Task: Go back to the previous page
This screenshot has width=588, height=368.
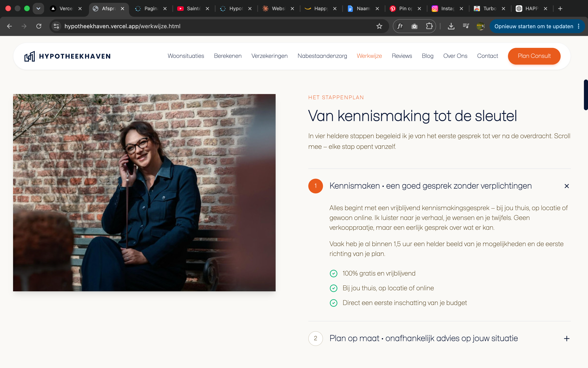Action: point(9,26)
